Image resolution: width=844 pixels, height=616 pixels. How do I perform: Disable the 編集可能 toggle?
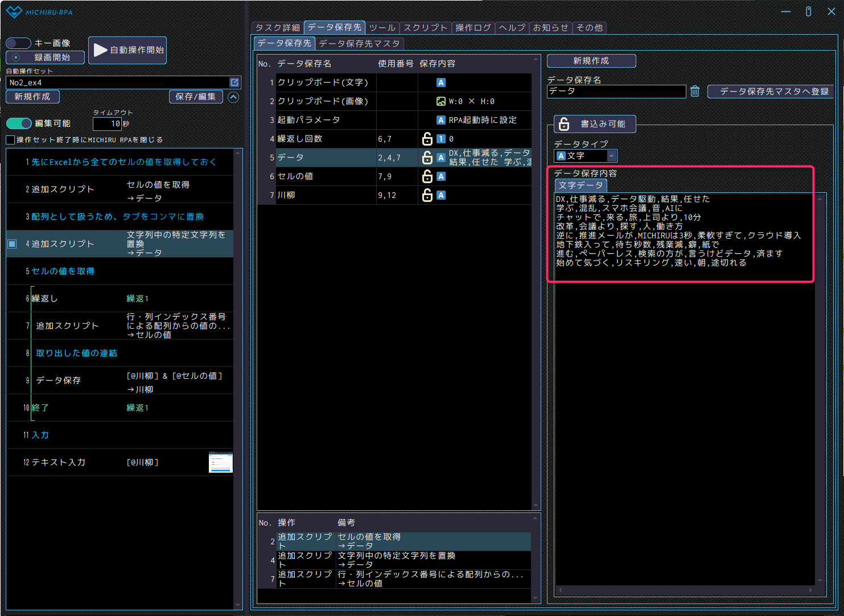coord(19,123)
